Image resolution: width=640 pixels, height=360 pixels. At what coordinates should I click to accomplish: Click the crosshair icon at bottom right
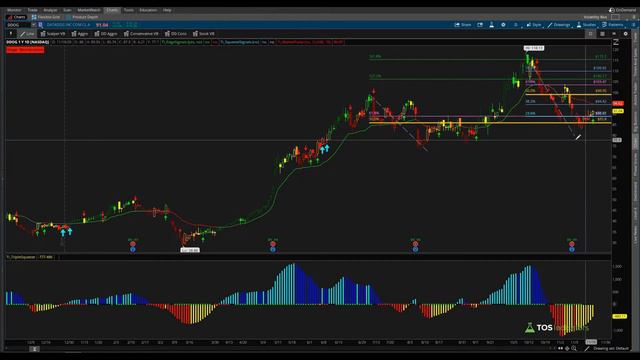pyautogui.click(x=567, y=349)
